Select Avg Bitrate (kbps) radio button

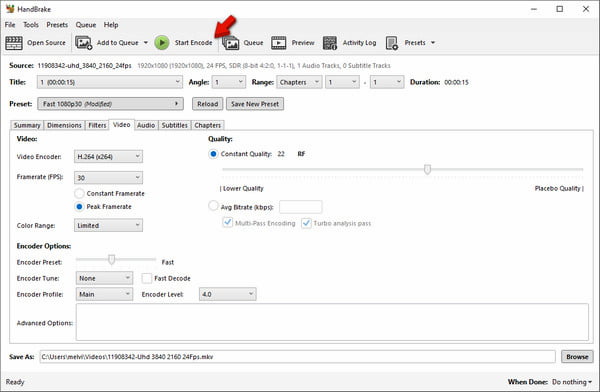(x=213, y=206)
